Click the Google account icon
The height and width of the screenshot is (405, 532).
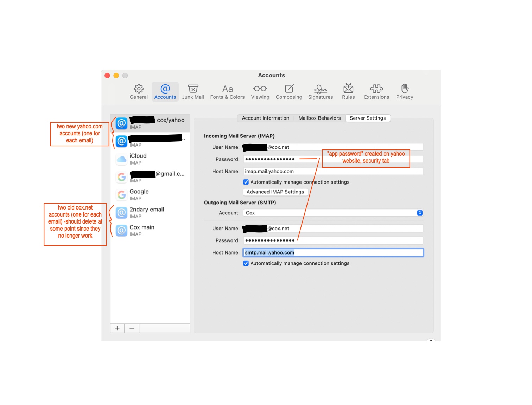[x=122, y=195]
